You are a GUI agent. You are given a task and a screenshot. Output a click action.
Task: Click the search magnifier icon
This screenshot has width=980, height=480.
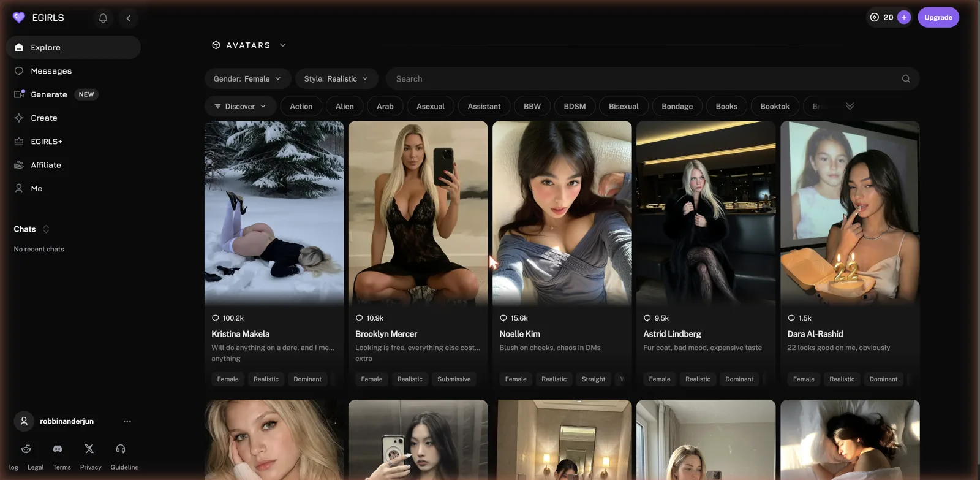pos(906,79)
